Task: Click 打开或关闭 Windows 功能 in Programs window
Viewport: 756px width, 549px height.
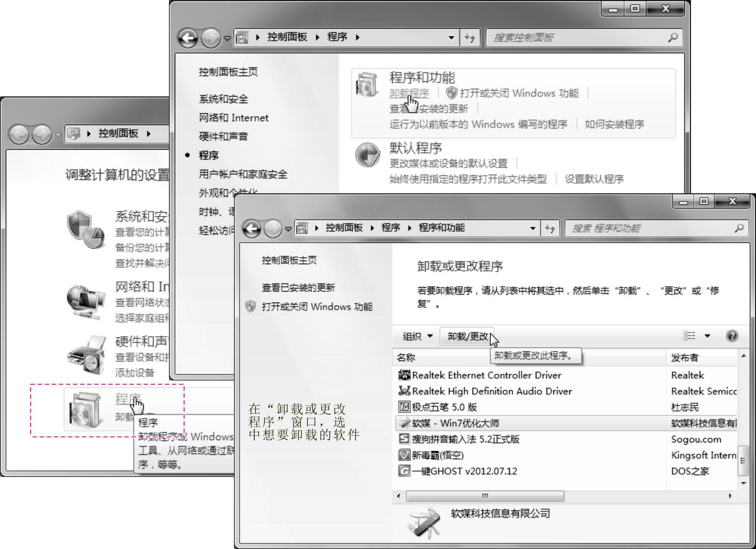Action: pos(519,93)
